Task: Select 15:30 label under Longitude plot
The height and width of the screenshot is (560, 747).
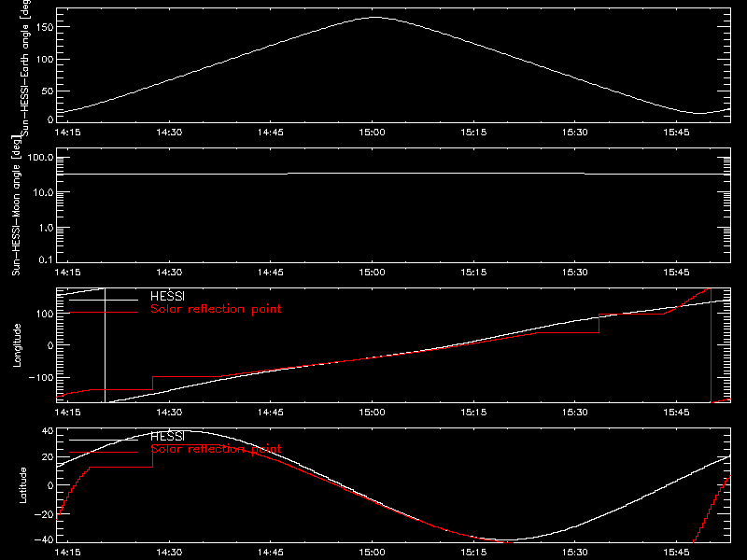Action: (575, 413)
